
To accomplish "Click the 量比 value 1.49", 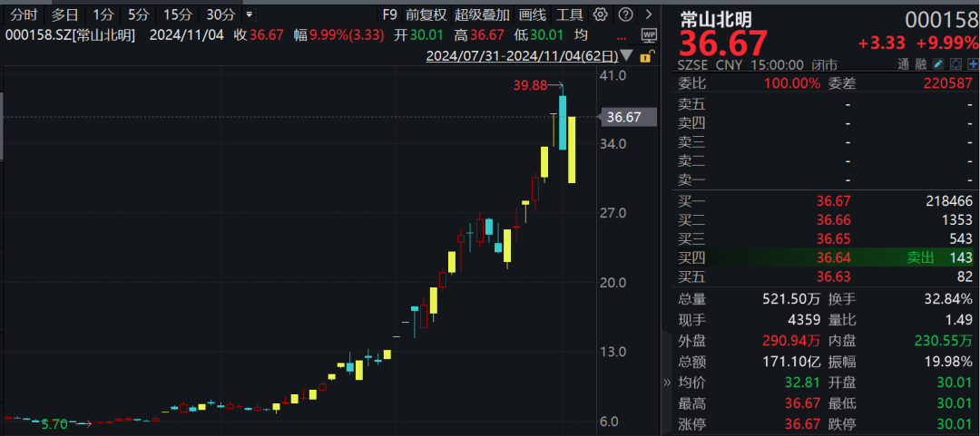I will [961, 321].
